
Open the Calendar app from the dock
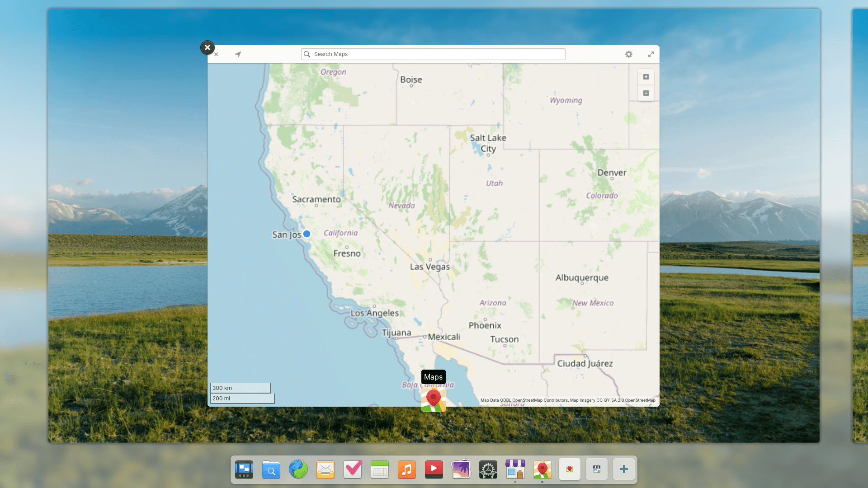click(379, 469)
